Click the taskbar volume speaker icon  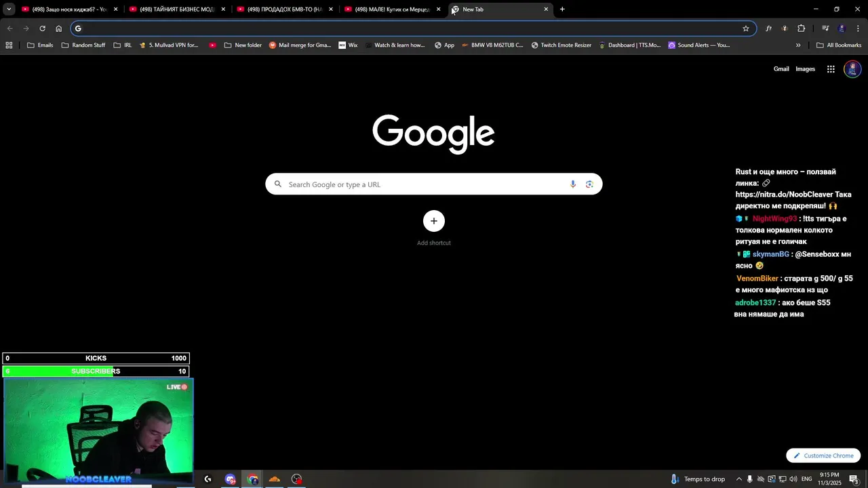click(793, 479)
